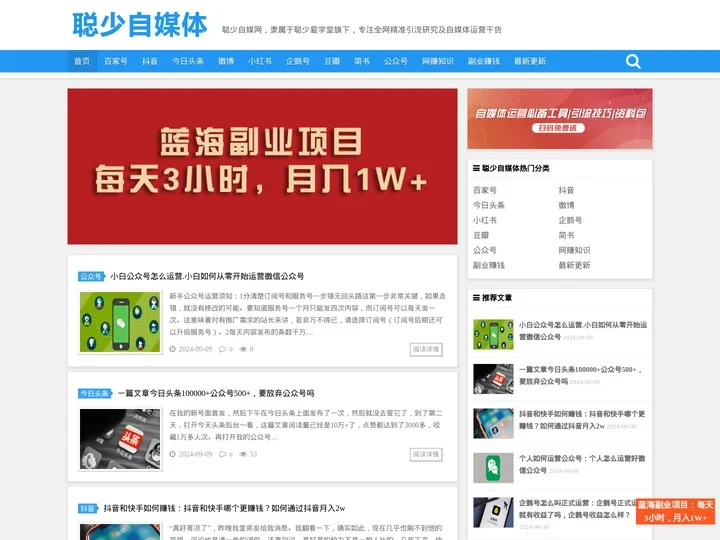Select 公众号 in navigation bar
720x540 pixels.
[x=396, y=61]
